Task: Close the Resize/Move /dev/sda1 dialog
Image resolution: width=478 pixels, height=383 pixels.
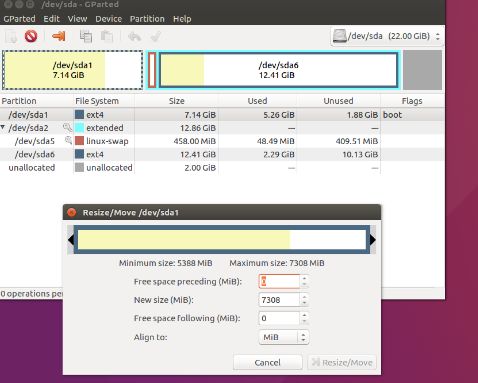Action: click(72, 212)
